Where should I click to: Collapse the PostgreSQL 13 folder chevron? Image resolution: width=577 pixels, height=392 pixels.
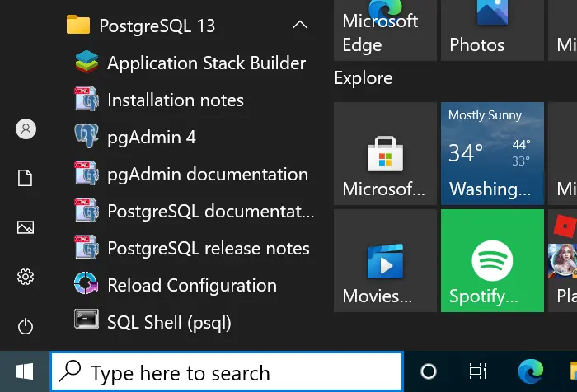[x=300, y=25]
